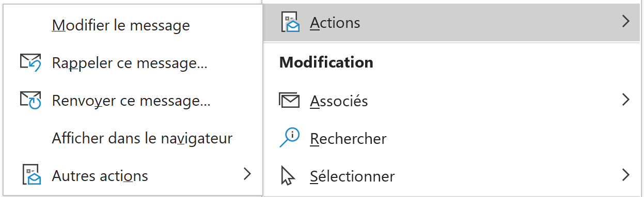Click the Actions envelope icon in highlighted row
The width and height of the screenshot is (644, 197).
(x=290, y=22)
